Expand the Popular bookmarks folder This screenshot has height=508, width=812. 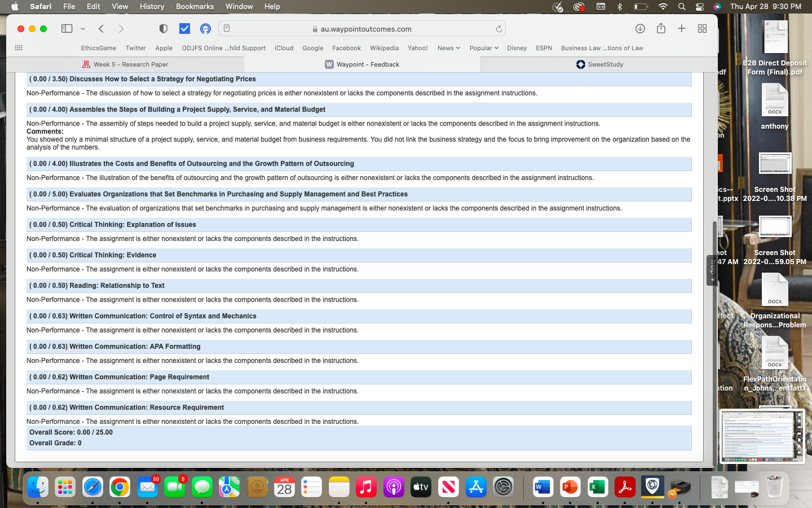click(484, 48)
